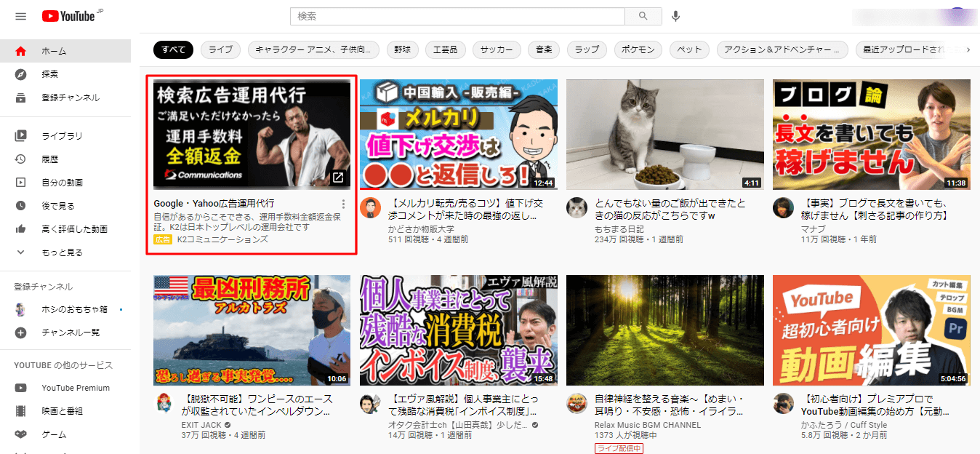Viewport: 980px width, 454px height.
Task: Open the ブログ論 長文 video thumbnail
Action: click(872, 135)
